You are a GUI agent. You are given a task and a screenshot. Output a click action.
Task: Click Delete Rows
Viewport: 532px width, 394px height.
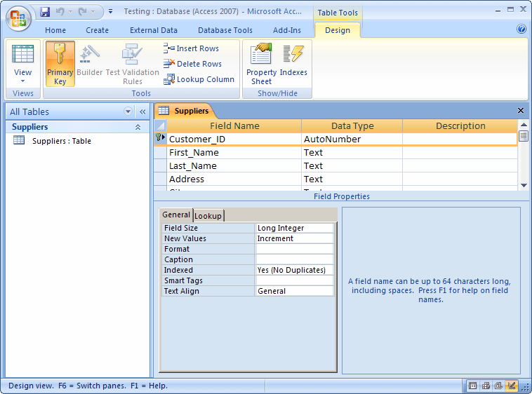[192, 64]
